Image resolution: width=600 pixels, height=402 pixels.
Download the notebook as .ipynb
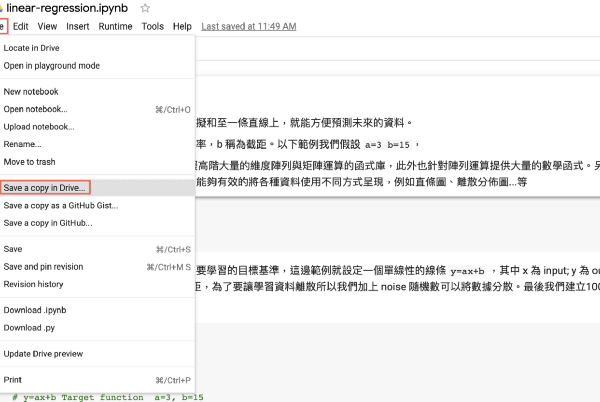pos(35,309)
